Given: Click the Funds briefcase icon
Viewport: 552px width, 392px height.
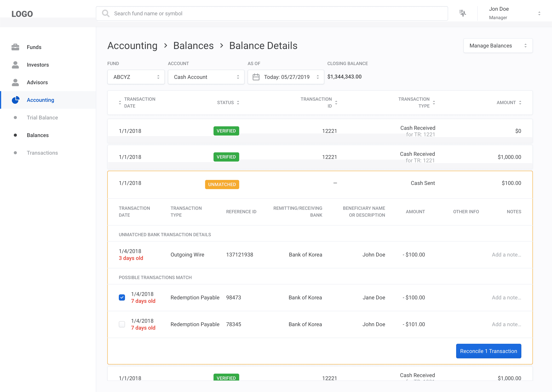Looking at the screenshot, I should tap(15, 47).
